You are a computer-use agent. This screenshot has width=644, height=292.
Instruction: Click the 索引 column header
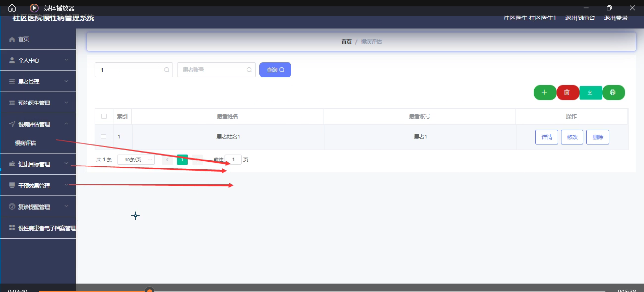point(122,116)
